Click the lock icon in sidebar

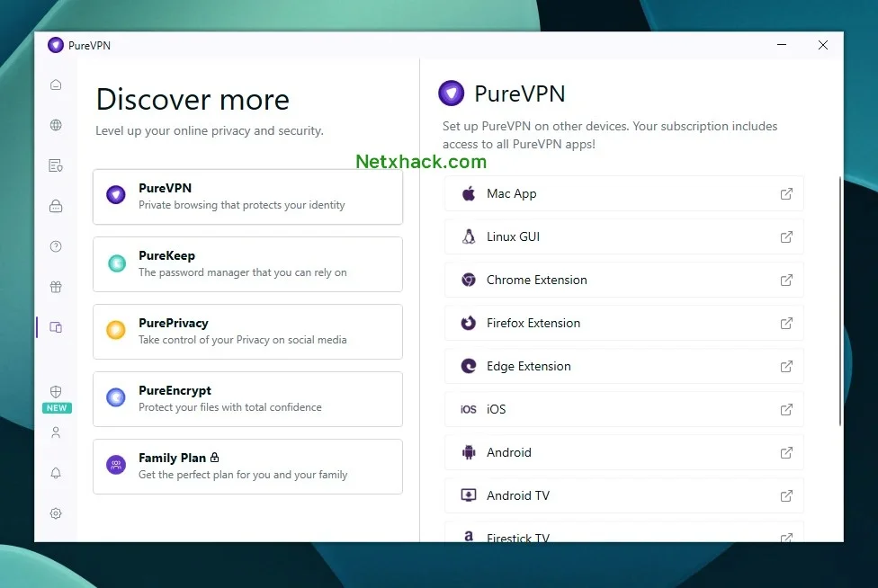point(56,206)
